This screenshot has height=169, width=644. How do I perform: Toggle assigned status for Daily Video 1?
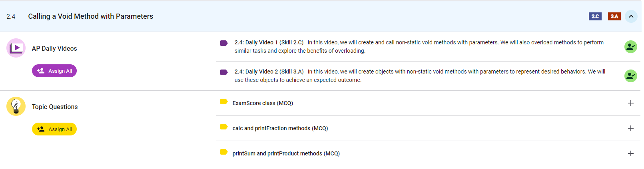coord(630,47)
